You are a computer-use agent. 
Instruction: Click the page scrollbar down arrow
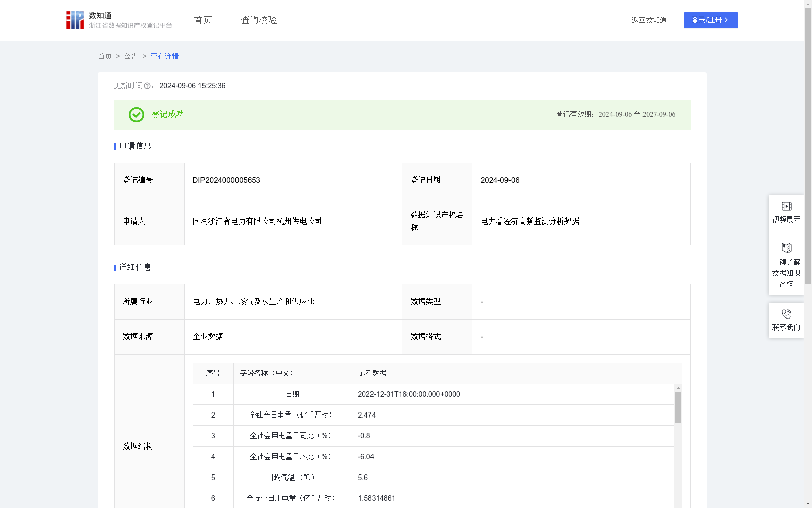[x=808, y=504]
